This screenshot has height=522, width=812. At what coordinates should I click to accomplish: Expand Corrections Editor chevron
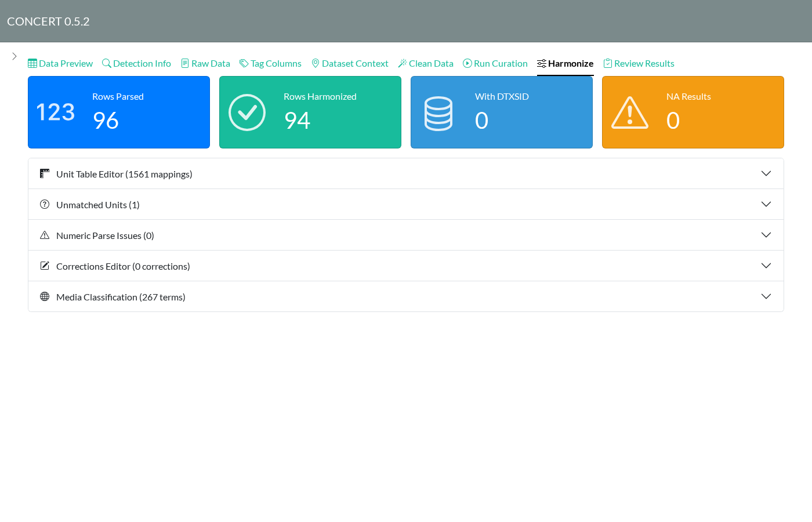tap(766, 266)
